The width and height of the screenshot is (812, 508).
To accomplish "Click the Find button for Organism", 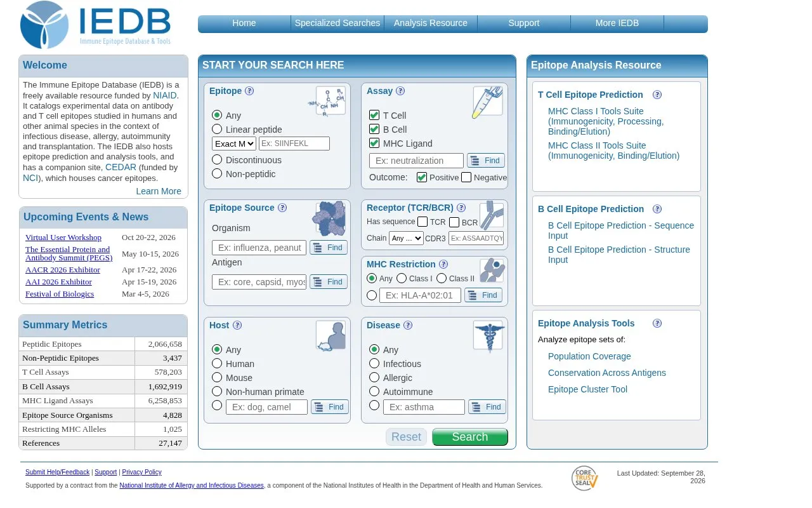I will (x=329, y=248).
